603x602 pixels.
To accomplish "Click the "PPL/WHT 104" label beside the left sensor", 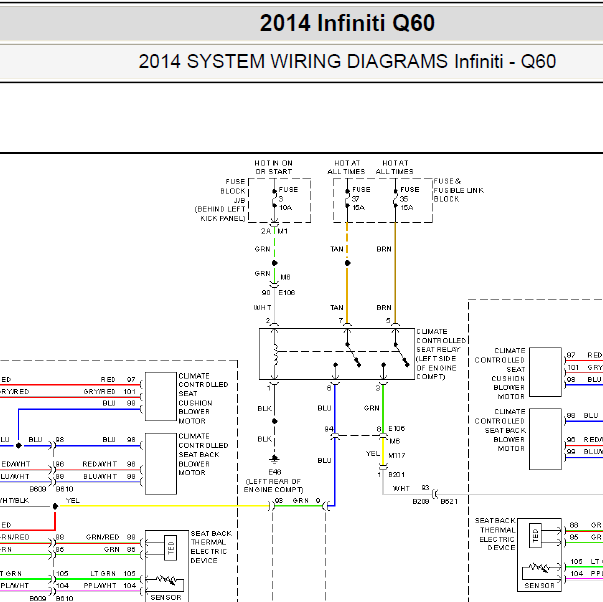I will 110,586.
